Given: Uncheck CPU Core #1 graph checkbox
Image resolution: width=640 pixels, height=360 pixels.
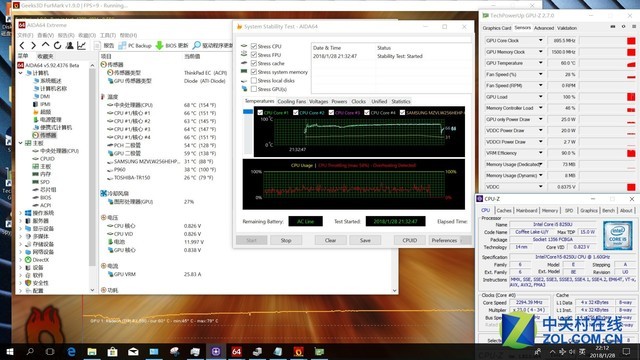Looking at the screenshot, I should 260,113.
